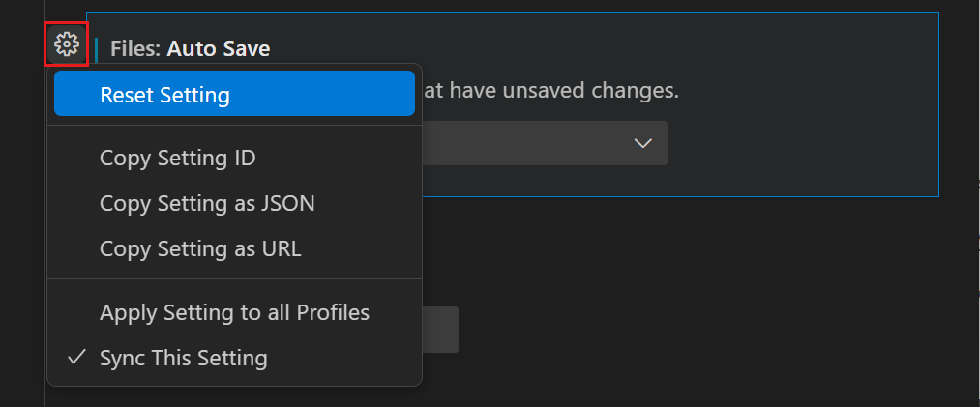Click the separator line below Reset Setting

[234, 125]
